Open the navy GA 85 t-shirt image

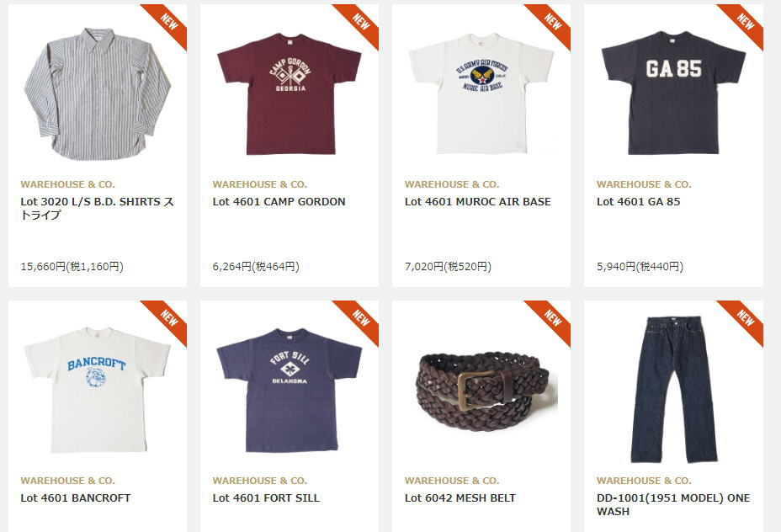pos(673,93)
